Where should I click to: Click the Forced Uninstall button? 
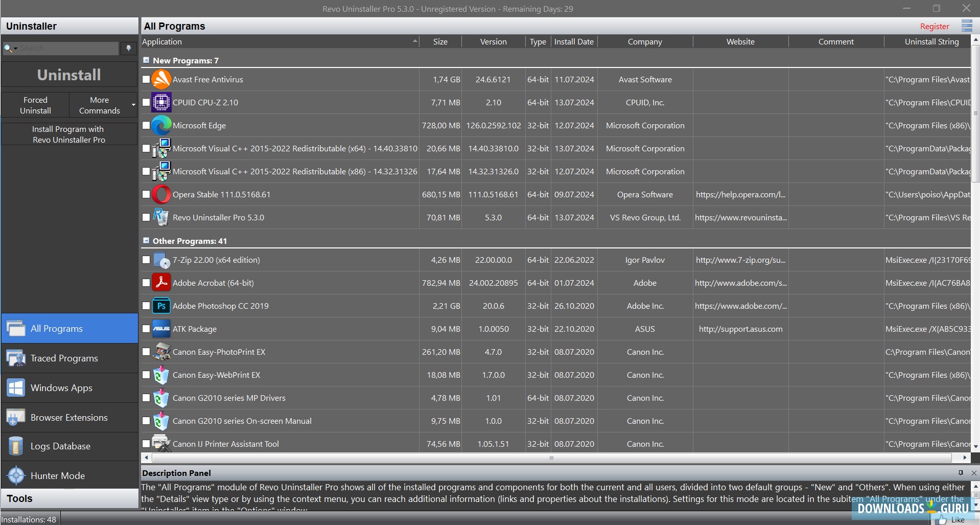(x=35, y=105)
